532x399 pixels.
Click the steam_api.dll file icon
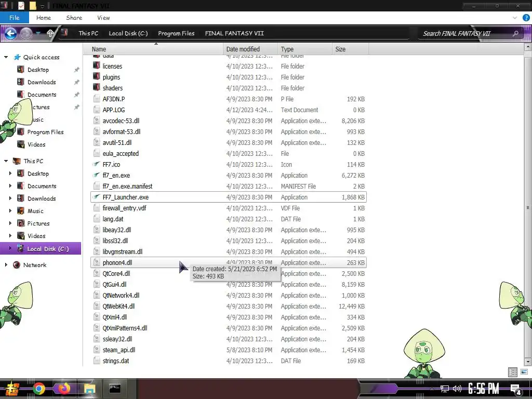[97, 350]
